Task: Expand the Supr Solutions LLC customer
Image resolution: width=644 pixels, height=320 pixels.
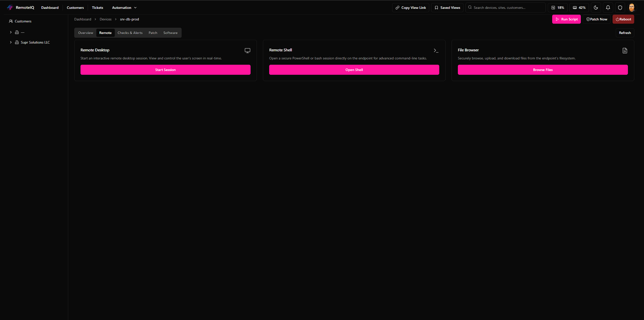Action: 10,42
